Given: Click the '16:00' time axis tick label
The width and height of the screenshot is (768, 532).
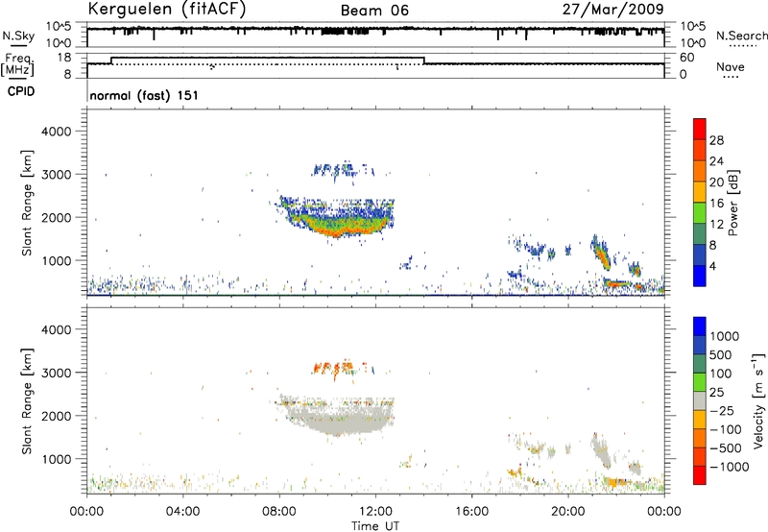Looking at the screenshot, I should [471, 512].
